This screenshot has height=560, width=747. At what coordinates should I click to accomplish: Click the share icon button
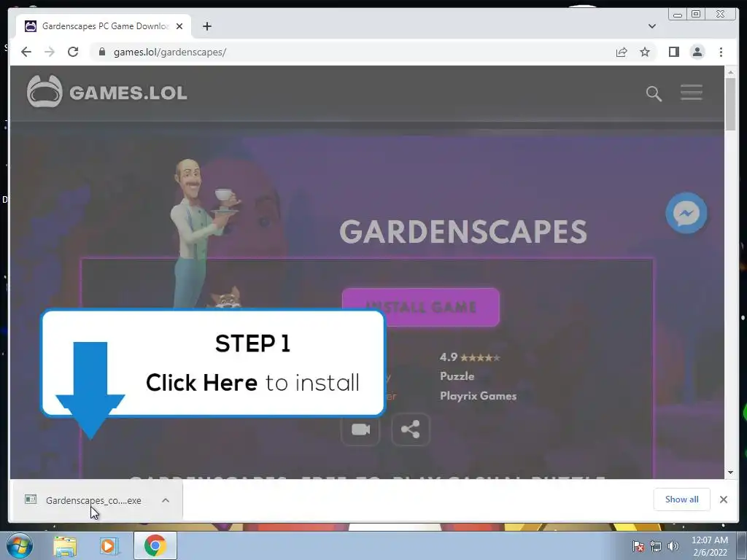pyautogui.click(x=410, y=429)
